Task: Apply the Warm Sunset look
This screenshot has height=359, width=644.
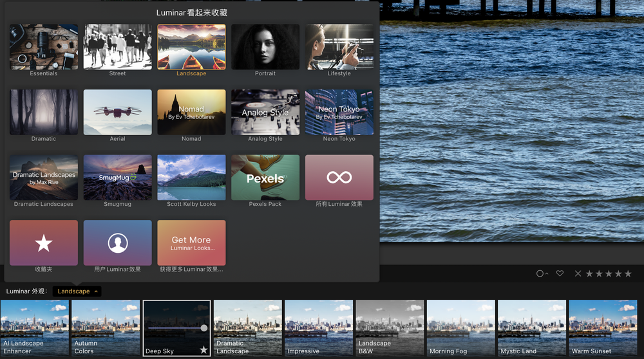Action: pyautogui.click(x=603, y=328)
